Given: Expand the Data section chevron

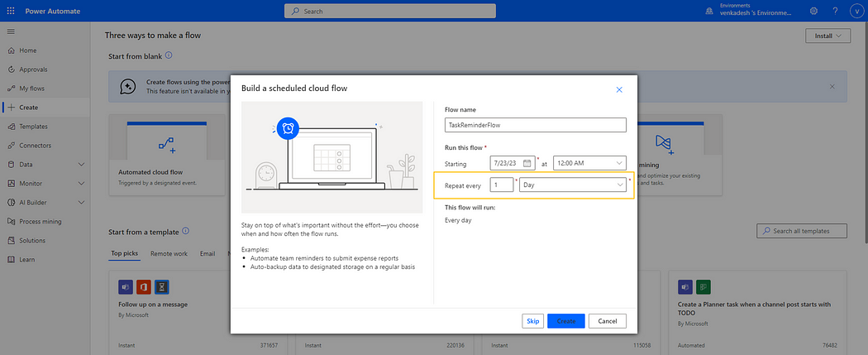Looking at the screenshot, I should pos(82,165).
